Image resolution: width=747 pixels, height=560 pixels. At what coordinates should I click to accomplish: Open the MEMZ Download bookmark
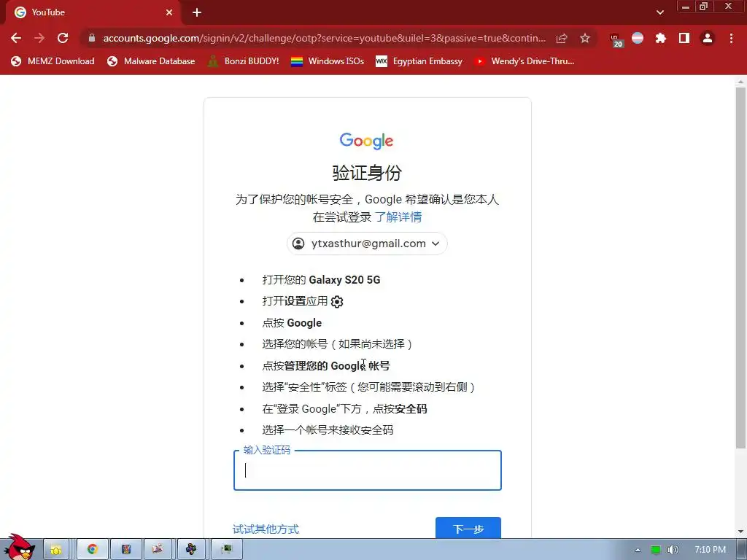(x=53, y=61)
